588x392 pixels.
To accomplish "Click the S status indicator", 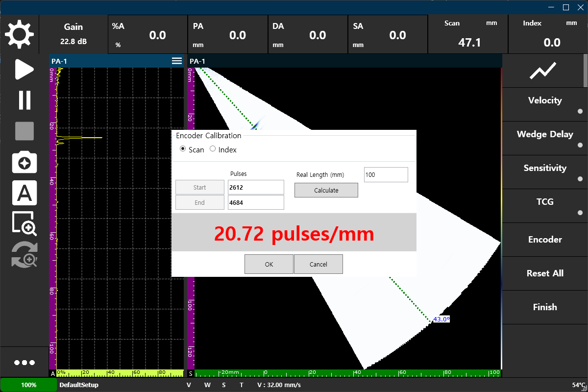I will click(224, 385).
